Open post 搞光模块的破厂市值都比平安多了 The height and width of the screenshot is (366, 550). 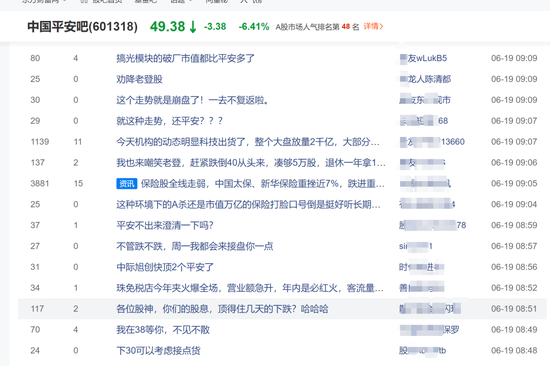coord(186,58)
